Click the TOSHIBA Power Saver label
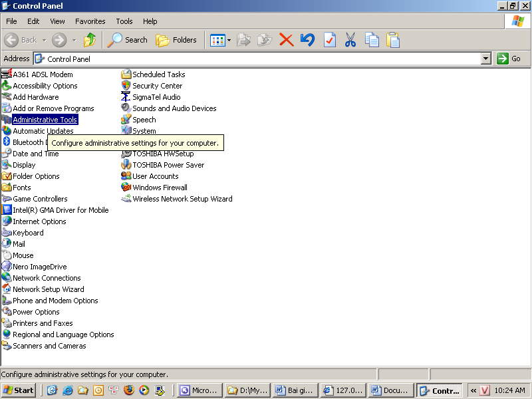 (x=168, y=165)
